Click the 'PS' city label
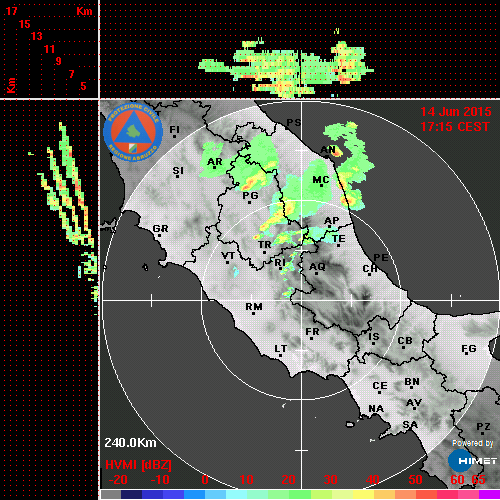The height and width of the screenshot is (500, 500). (x=294, y=123)
